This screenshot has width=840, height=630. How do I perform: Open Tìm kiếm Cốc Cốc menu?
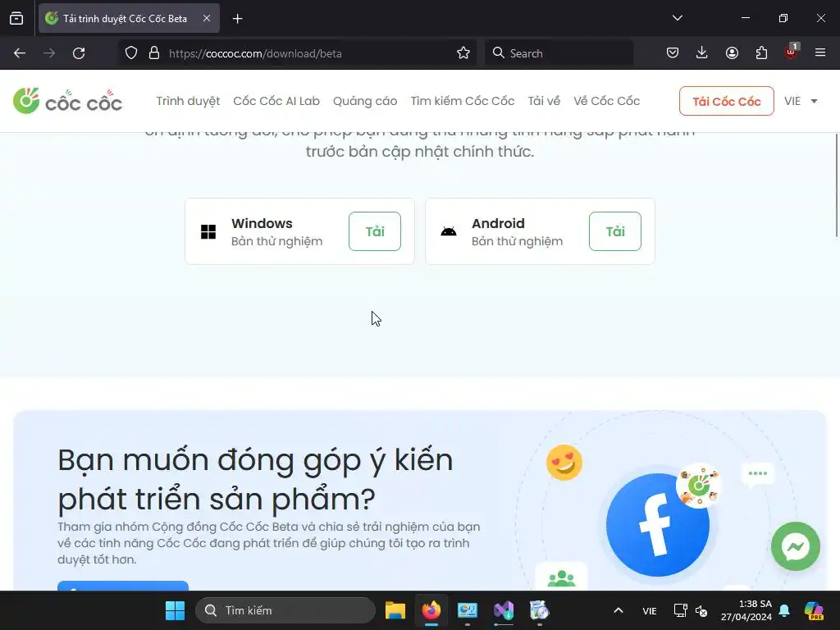coord(463,101)
